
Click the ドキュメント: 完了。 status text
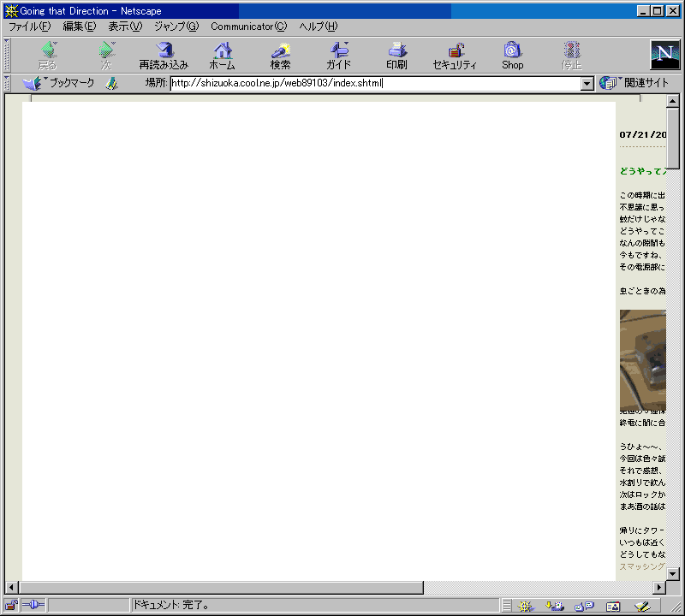tap(170, 605)
